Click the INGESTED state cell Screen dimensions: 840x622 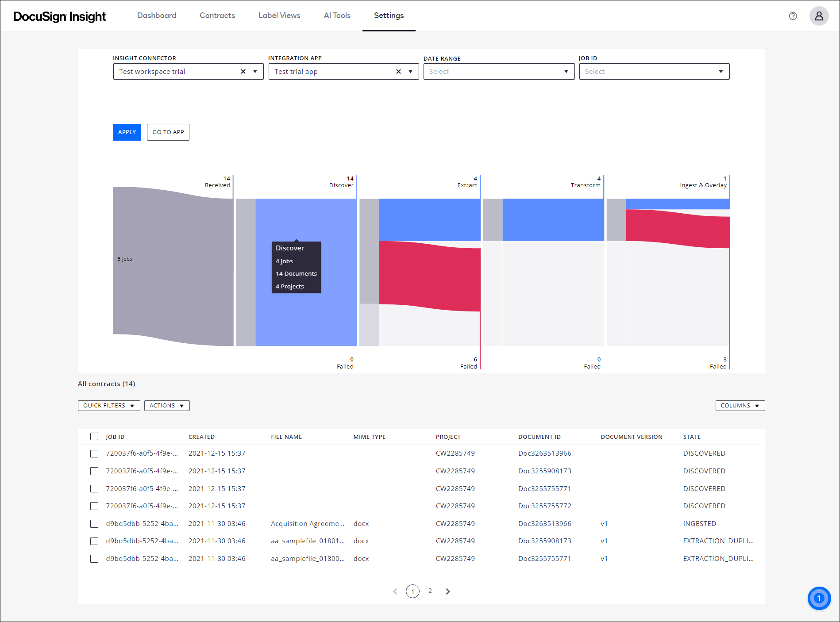699,524
